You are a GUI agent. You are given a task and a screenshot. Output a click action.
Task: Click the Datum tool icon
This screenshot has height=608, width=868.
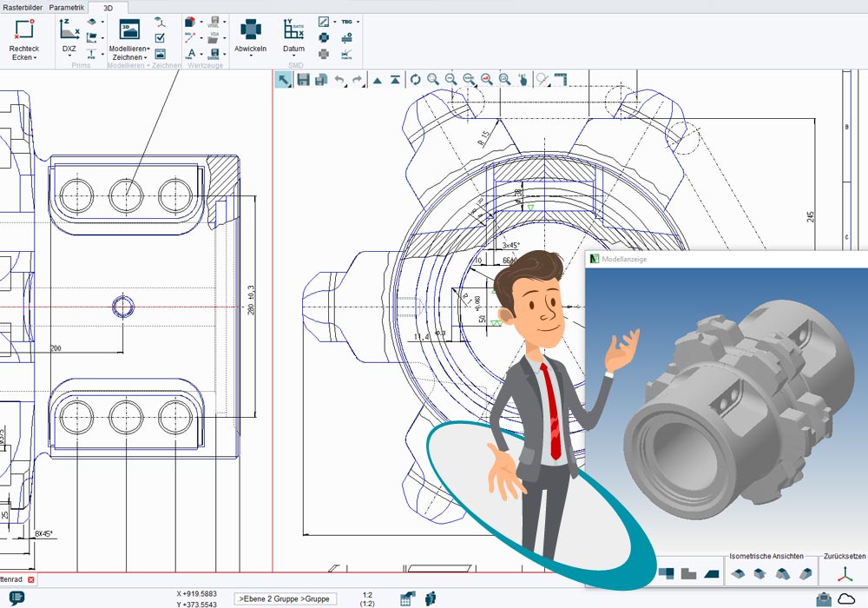(x=293, y=30)
